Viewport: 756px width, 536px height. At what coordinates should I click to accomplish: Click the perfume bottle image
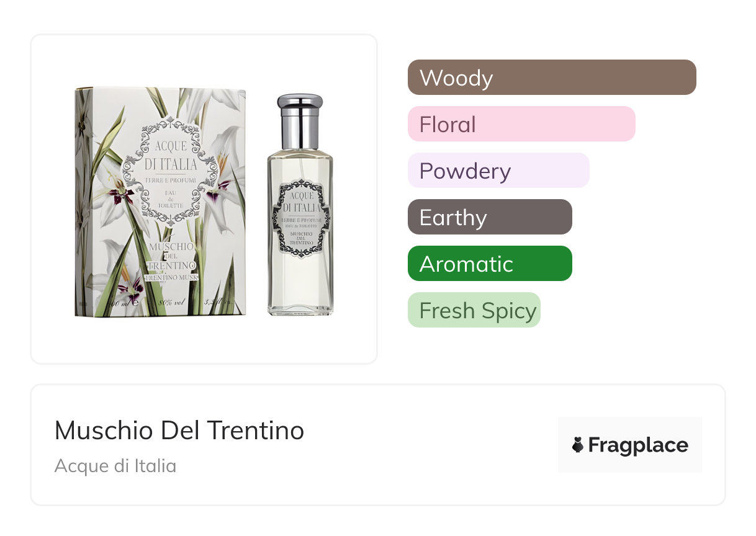click(300, 205)
